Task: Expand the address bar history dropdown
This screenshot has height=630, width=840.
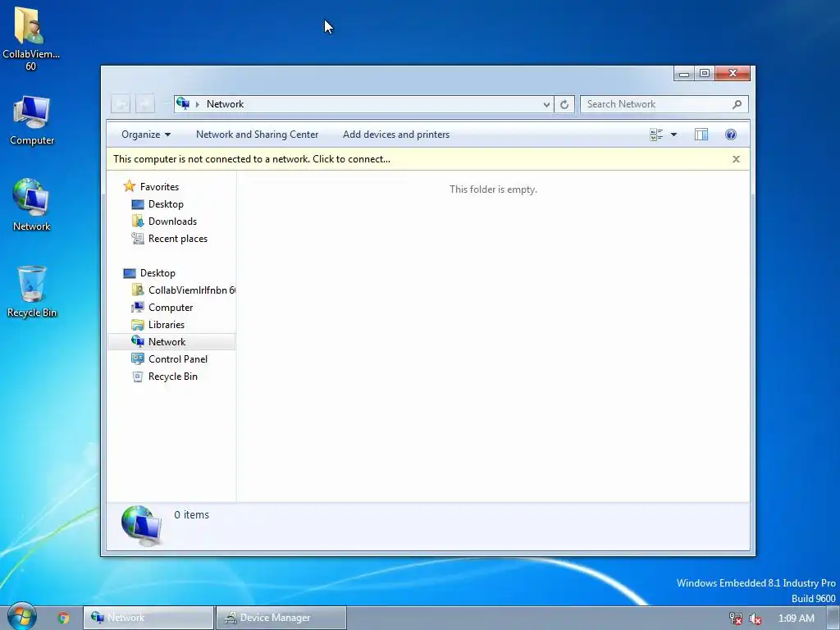Action: click(546, 104)
